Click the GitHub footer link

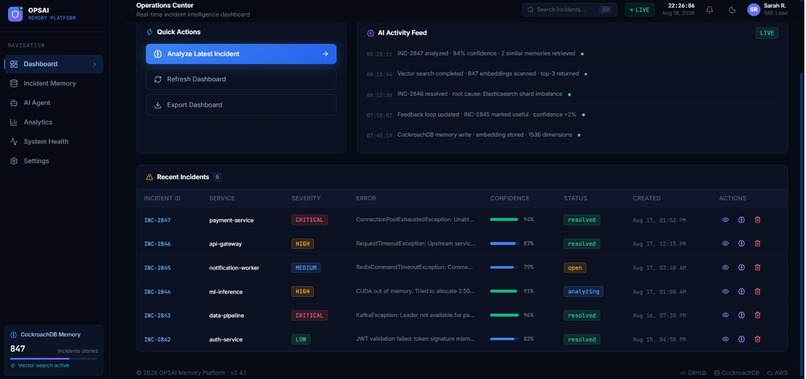click(x=693, y=373)
